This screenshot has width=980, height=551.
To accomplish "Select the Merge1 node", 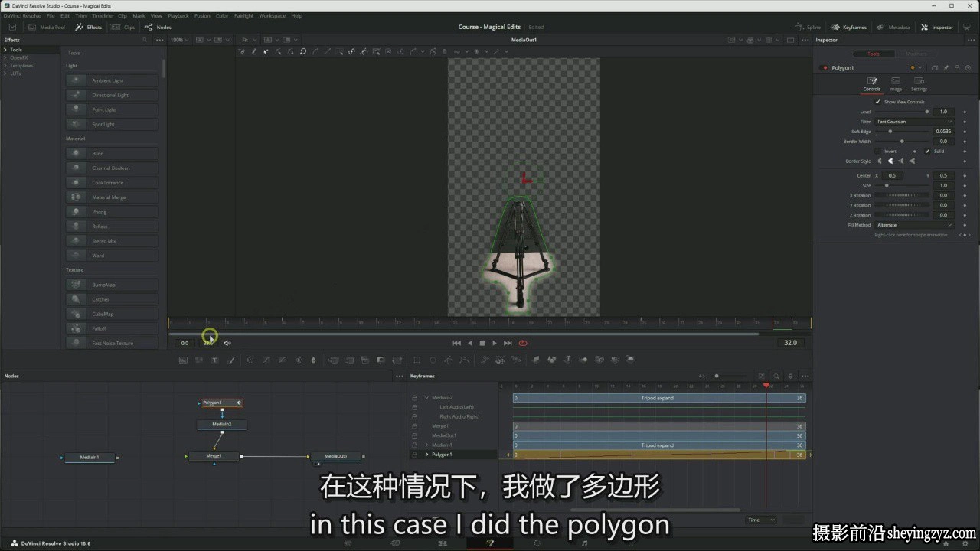I will point(214,457).
